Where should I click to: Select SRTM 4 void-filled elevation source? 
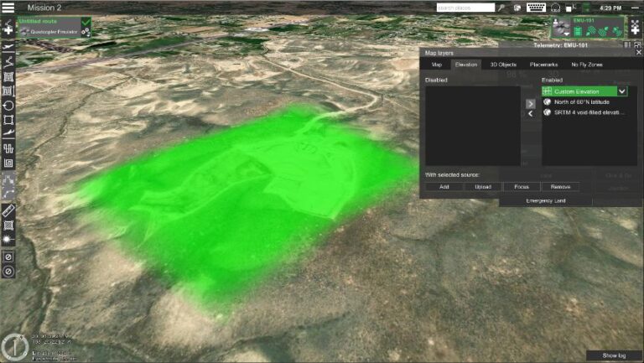pyautogui.click(x=589, y=112)
